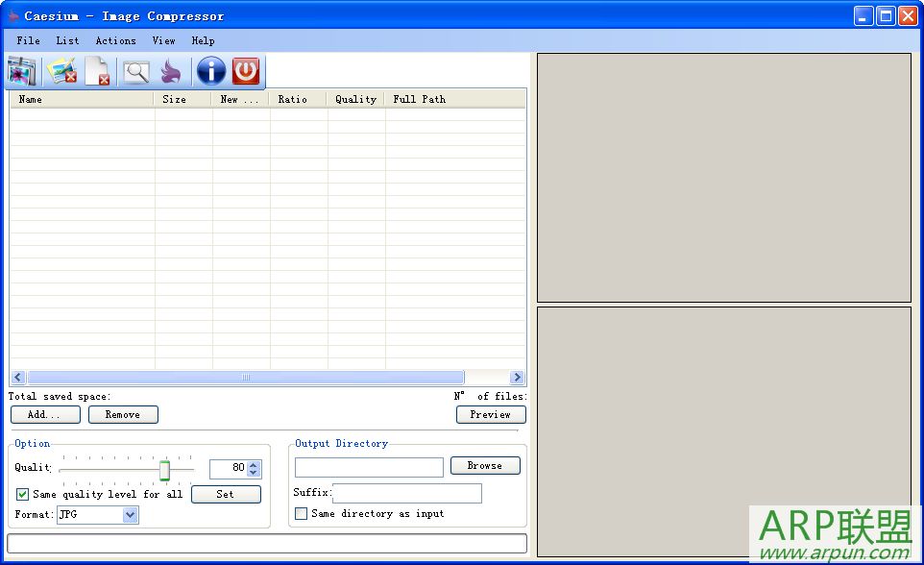Click the Add... button
Screen dimensions: 924x565
45,414
